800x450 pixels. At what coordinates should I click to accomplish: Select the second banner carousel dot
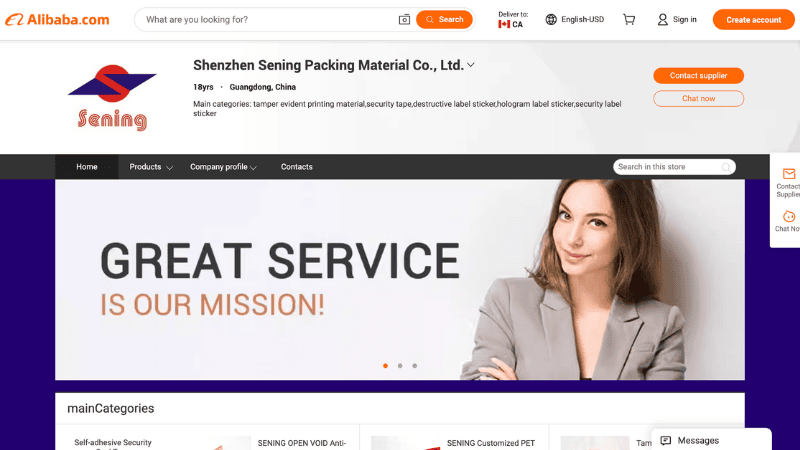coord(400,366)
